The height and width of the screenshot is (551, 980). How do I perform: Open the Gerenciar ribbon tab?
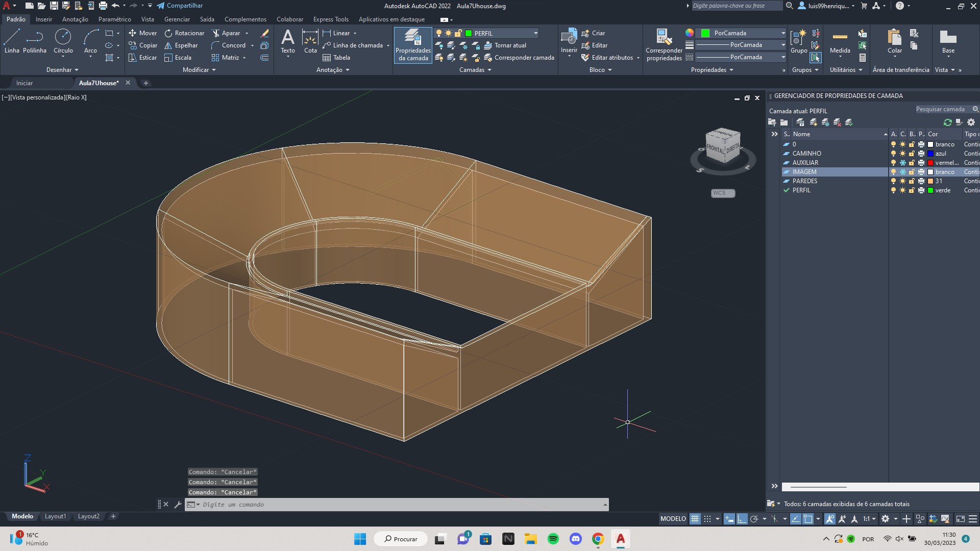pyautogui.click(x=177, y=19)
